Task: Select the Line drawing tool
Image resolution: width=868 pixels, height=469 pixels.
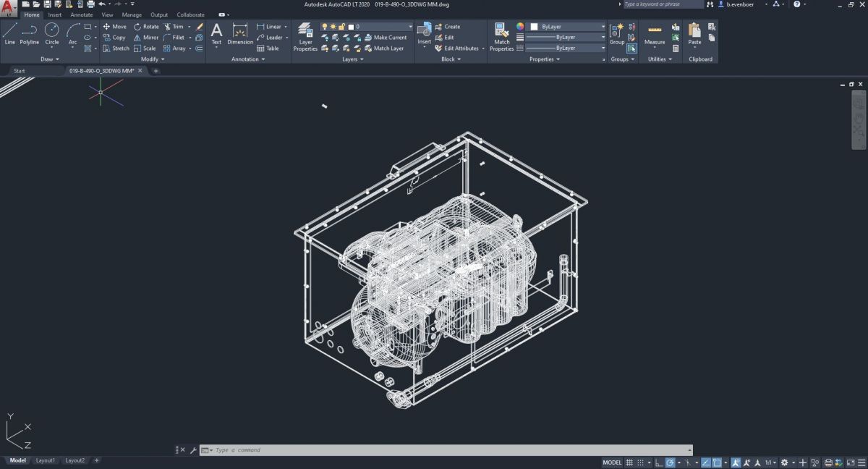Action: click(9, 33)
